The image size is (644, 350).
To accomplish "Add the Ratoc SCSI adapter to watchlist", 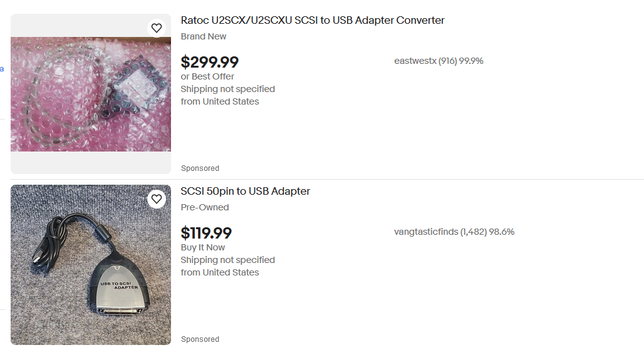I will [157, 28].
